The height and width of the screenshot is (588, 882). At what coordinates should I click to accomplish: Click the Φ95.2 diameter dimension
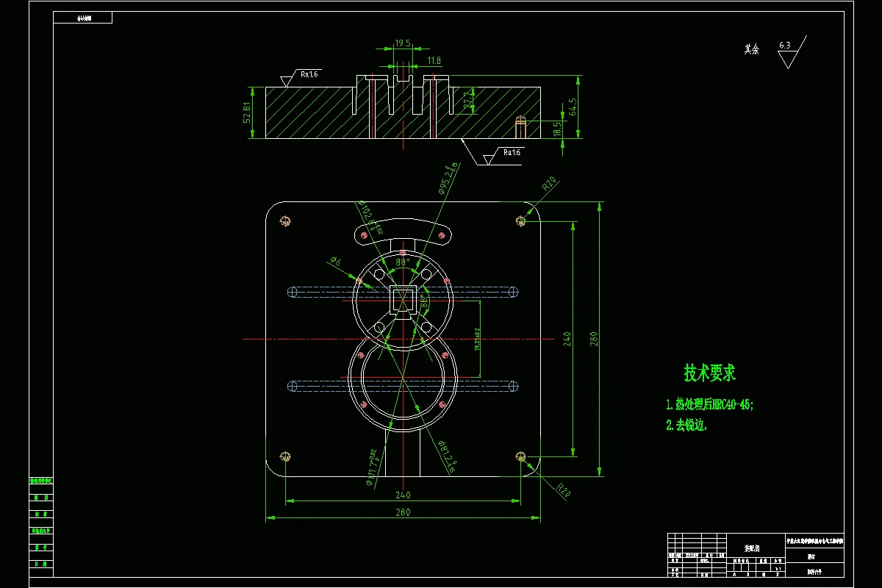(x=449, y=177)
